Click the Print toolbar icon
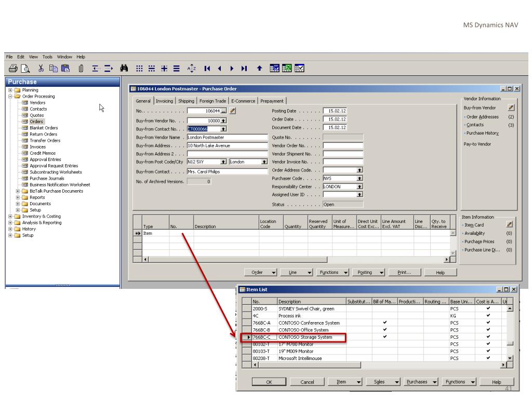This screenshot has height=399, width=532. [x=13, y=69]
